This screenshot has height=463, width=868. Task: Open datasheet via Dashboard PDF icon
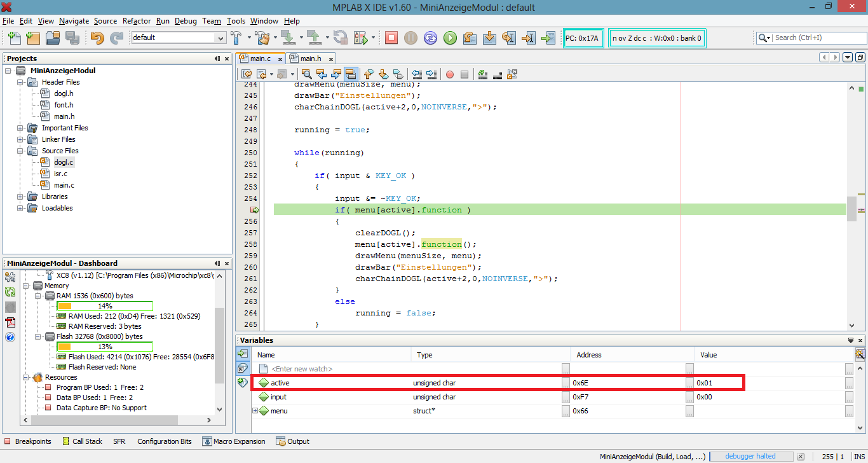coord(10,322)
